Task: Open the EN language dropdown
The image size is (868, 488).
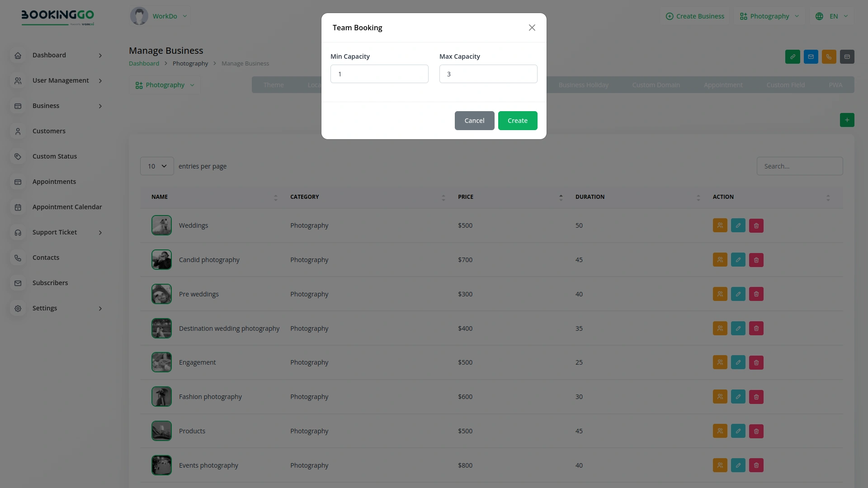Action: click(x=832, y=16)
